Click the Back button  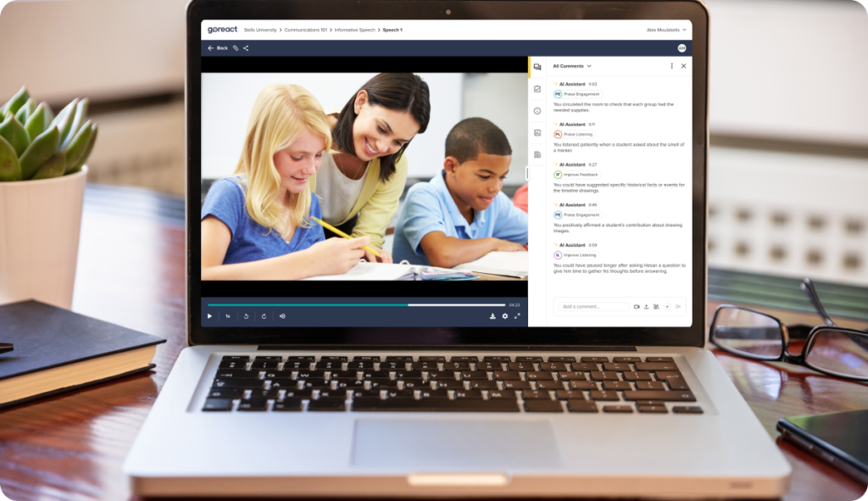219,47
